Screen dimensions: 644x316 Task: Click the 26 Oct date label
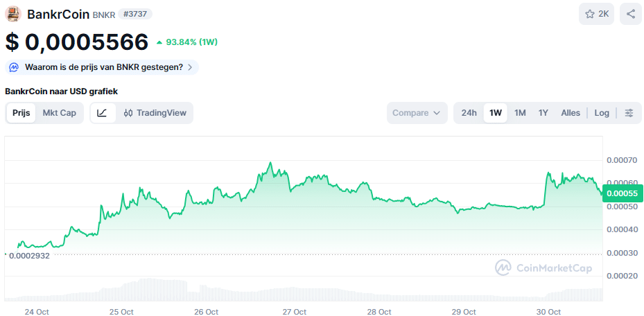tap(206, 312)
